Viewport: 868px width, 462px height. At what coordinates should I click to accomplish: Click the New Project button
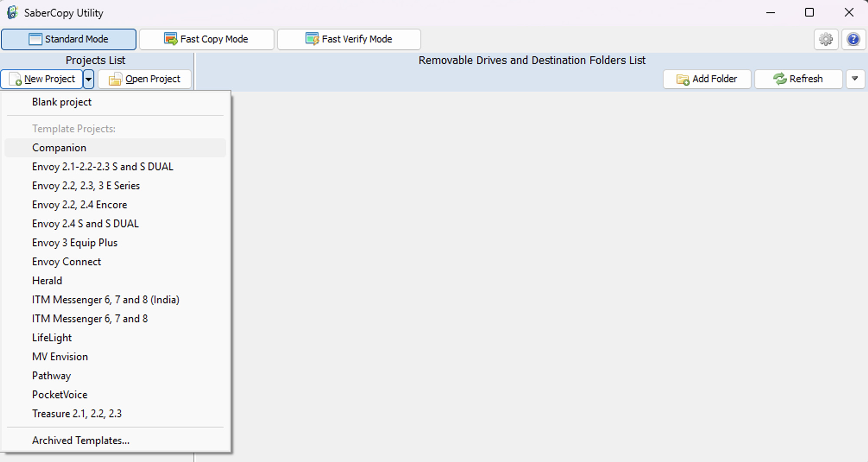click(42, 79)
